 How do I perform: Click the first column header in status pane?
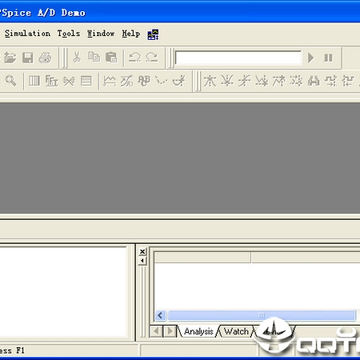coord(202,257)
